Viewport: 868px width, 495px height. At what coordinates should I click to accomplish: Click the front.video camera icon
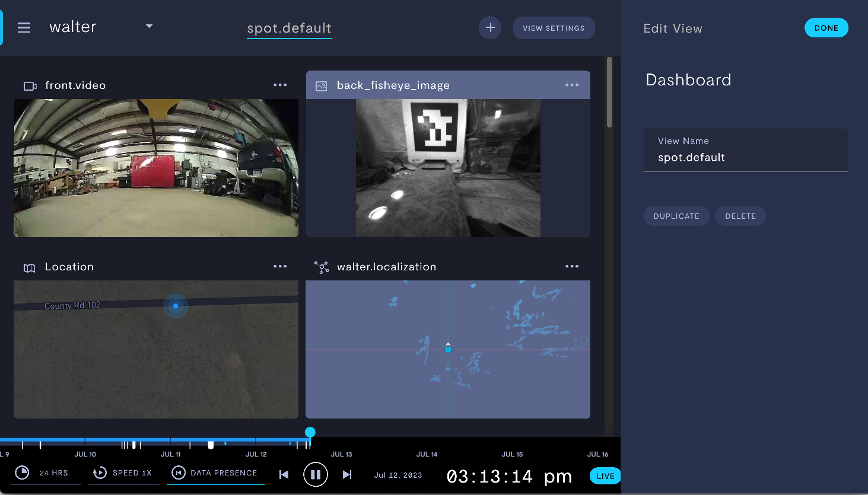30,86
